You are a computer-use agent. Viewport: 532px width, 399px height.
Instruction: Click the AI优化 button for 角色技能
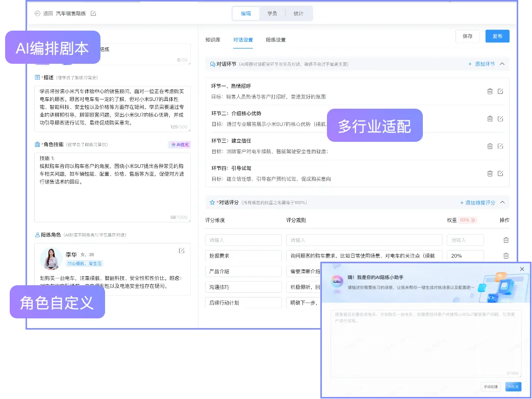tap(180, 145)
